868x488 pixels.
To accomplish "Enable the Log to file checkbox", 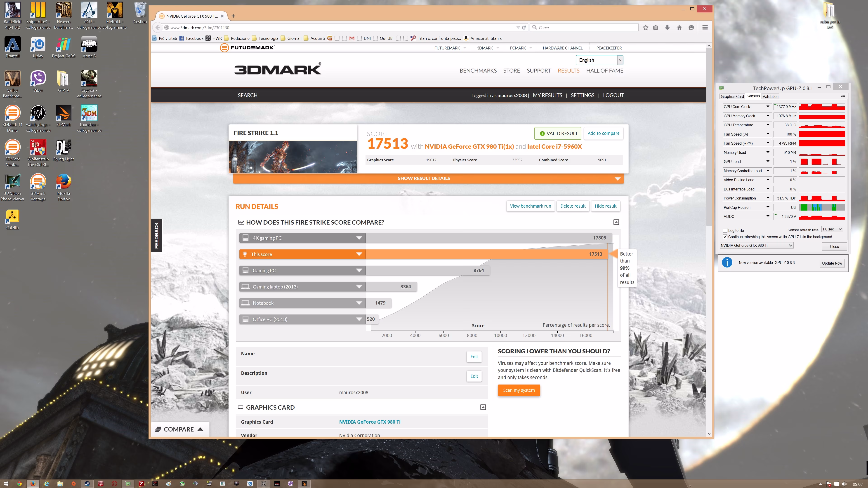I will pos(725,230).
